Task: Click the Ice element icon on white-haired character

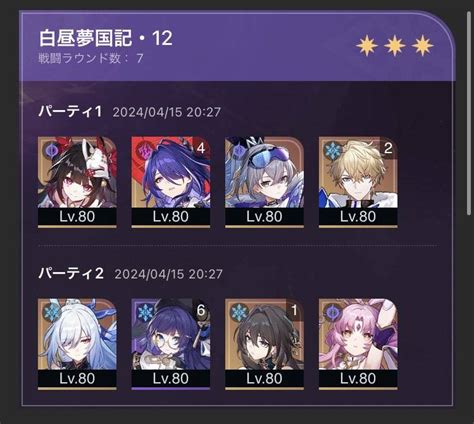Action: (x=51, y=313)
